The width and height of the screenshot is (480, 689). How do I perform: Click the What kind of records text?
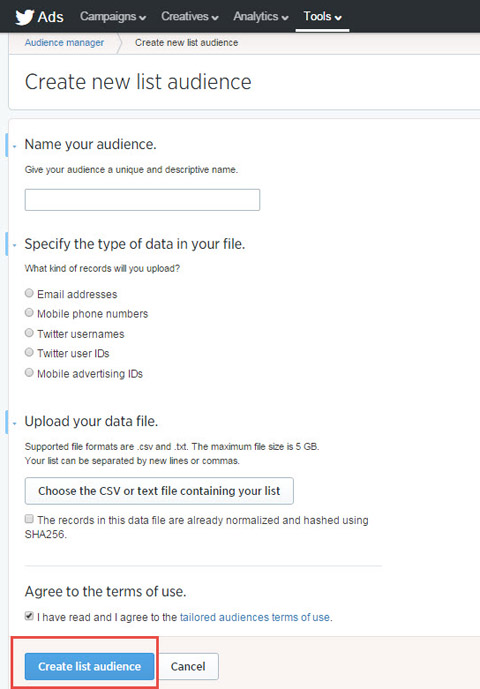tap(102, 268)
